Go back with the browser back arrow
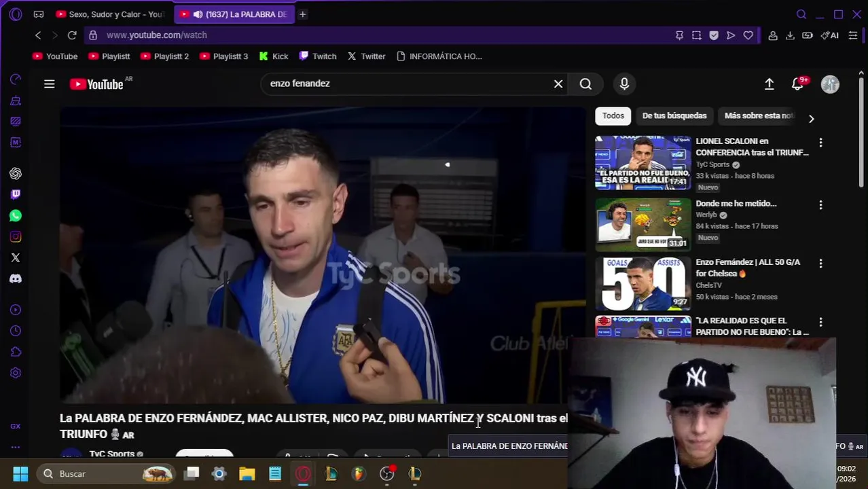The height and width of the screenshot is (489, 868). pos(38,35)
